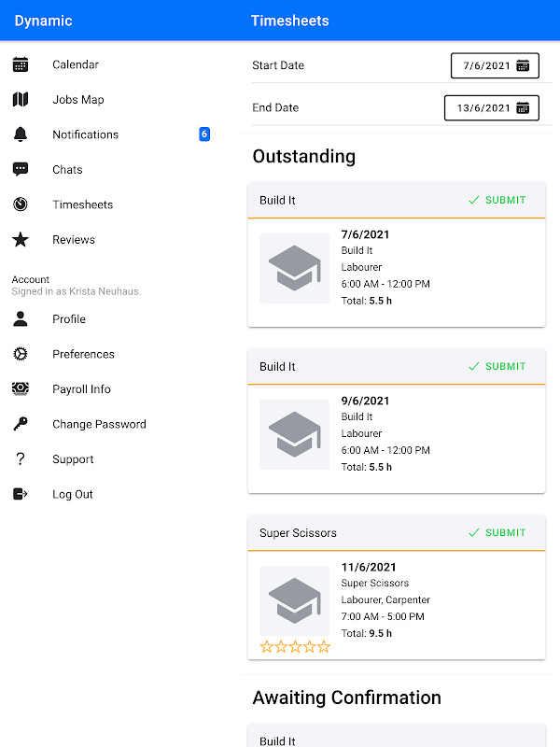This screenshot has height=747, width=560.
Task: Go to Profile menu item
Action: pyautogui.click(x=69, y=319)
